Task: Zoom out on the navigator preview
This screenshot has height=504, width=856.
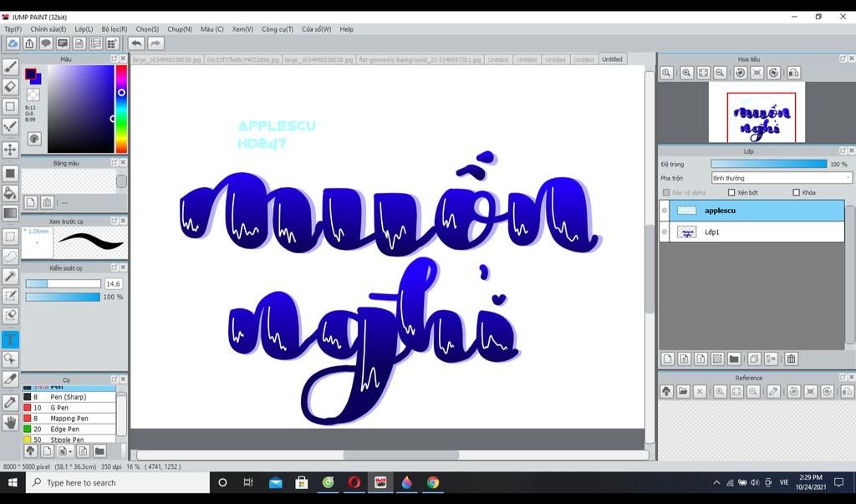Action: tap(720, 73)
